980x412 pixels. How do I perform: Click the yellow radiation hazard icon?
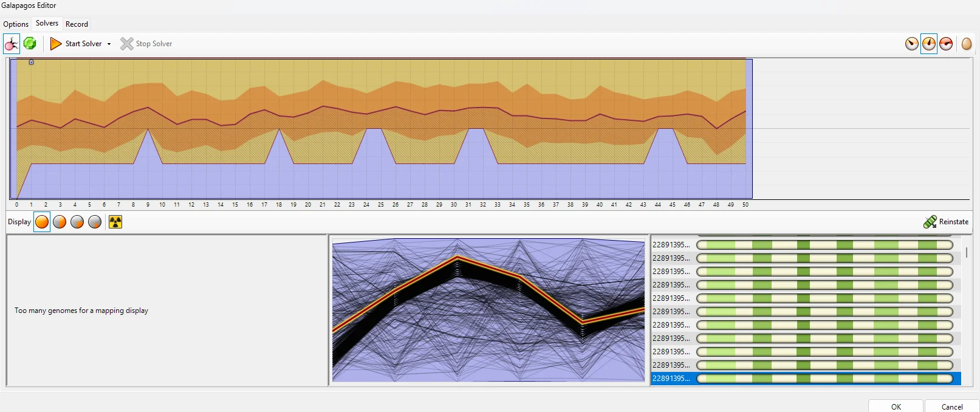pyautogui.click(x=115, y=222)
